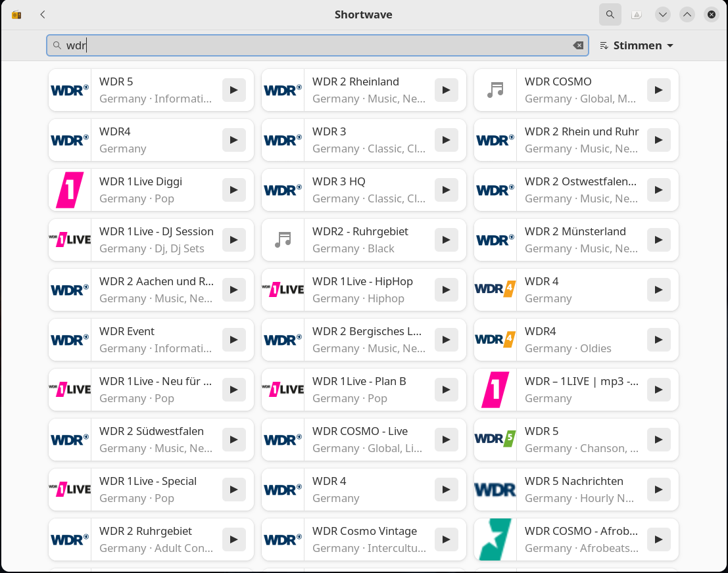This screenshot has width=728, height=573.
Task: Start playback of WDR 1Live Diggi
Action: click(233, 190)
